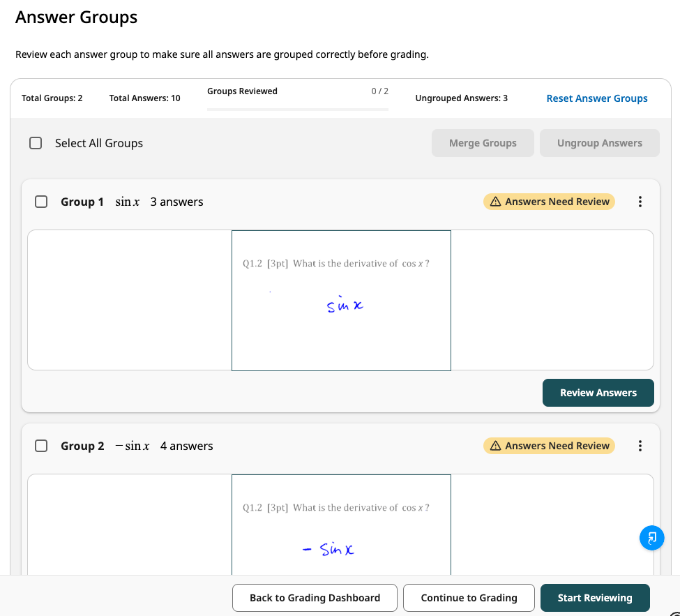Open Group 2 −sin x answer thumbnail
680x616 pixels.
341,525
